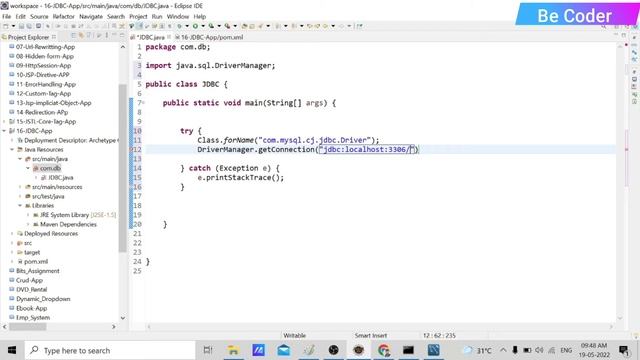Collapse the 16-JDBC-App project node
This screenshot has height=360, width=640.
click(4, 131)
